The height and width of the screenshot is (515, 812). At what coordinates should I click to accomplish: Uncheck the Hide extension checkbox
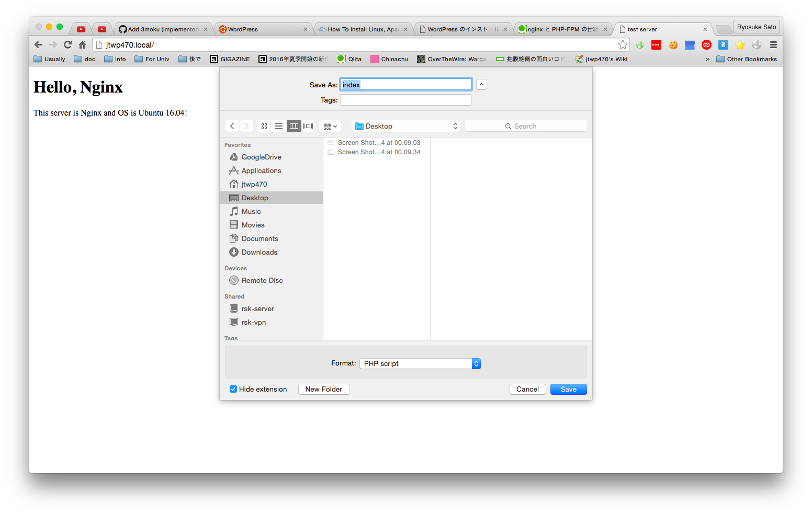click(233, 389)
